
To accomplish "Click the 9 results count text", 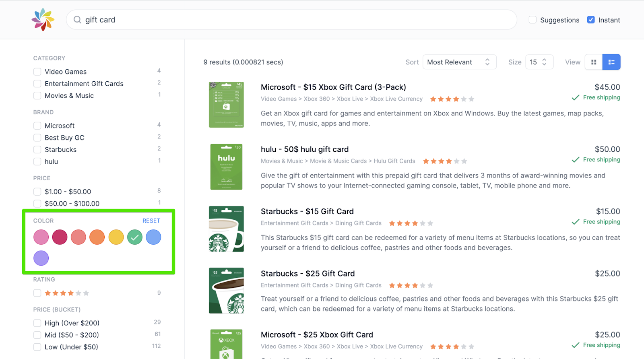I will (243, 62).
